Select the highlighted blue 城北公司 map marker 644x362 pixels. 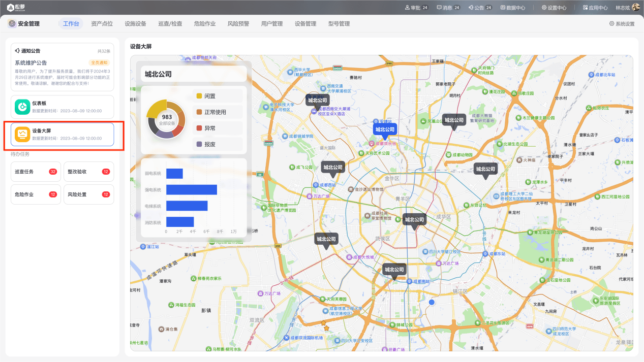click(385, 130)
